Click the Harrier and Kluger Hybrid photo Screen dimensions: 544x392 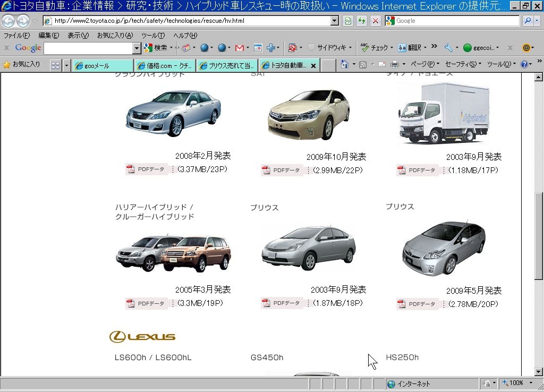[x=173, y=253]
